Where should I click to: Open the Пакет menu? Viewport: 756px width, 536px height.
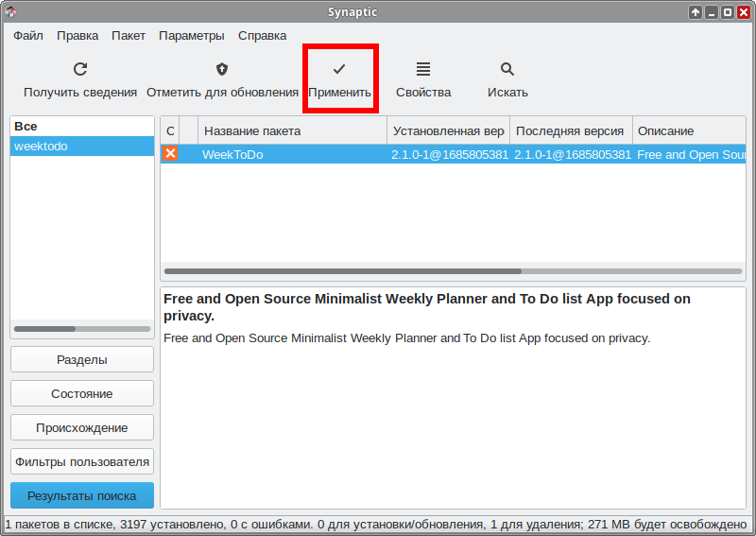[x=129, y=36]
